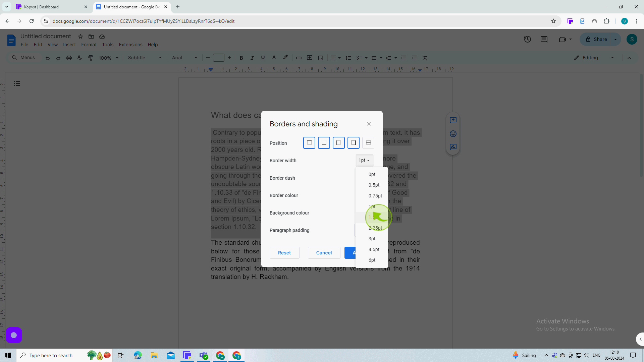Select the link insertion icon
This screenshot has width=644, height=362.
coord(299,58)
